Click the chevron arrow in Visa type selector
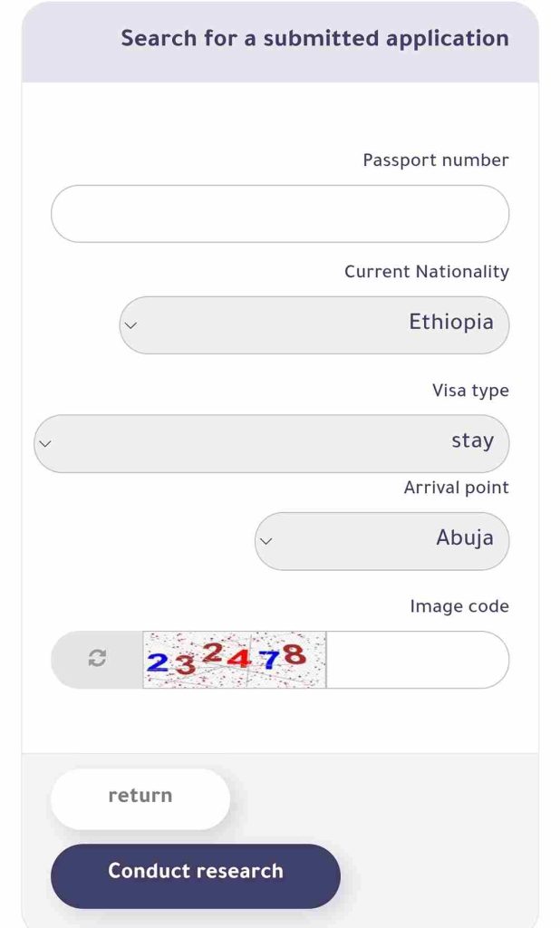The height and width of the screenshot is (928, 560). coord(45,443)
